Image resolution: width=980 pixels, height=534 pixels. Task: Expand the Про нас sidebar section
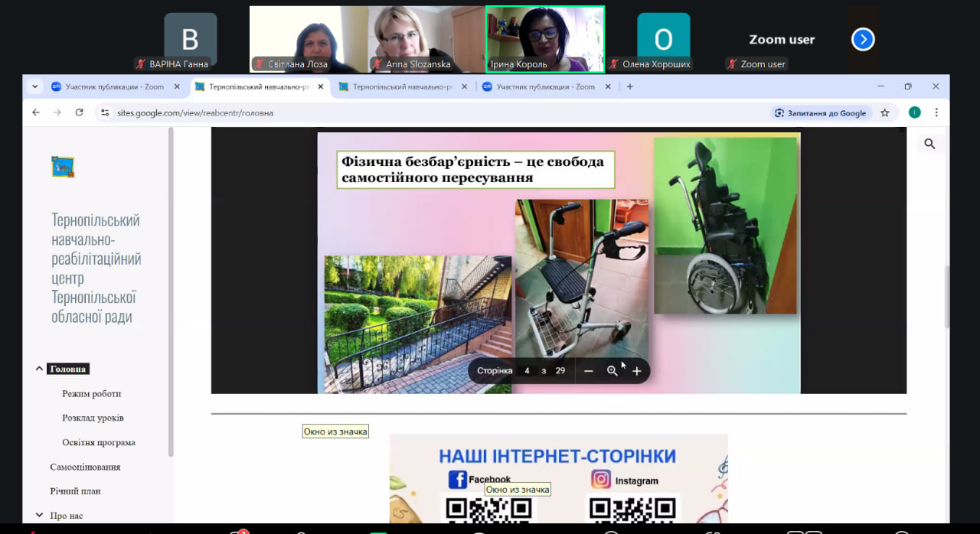coord(39,516)
